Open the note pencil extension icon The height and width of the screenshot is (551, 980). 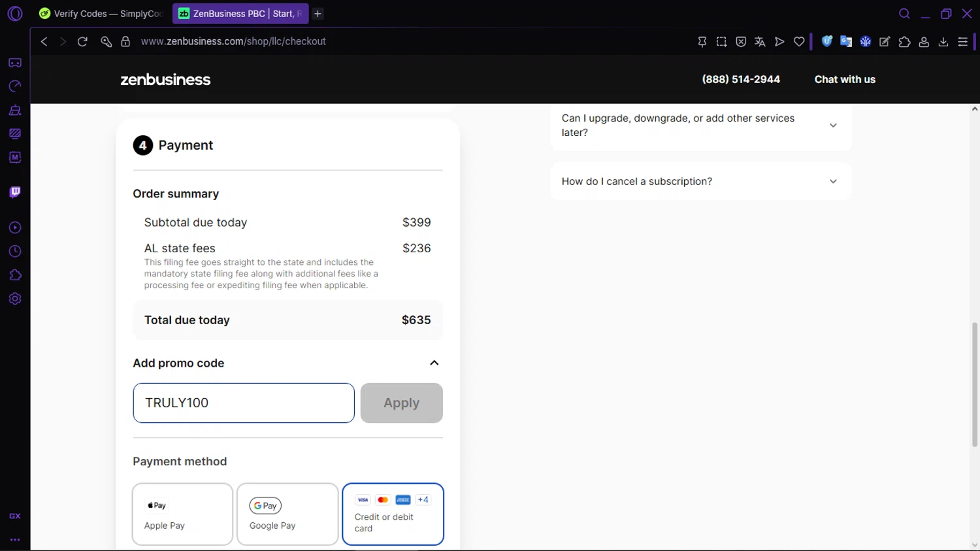tap(885, 41)
